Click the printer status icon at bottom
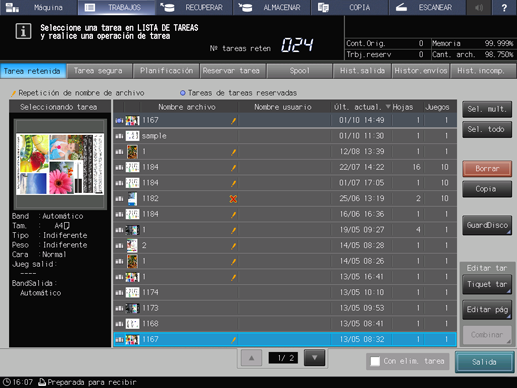The height and width of the screenshot is (388, 517). point(42,382)
